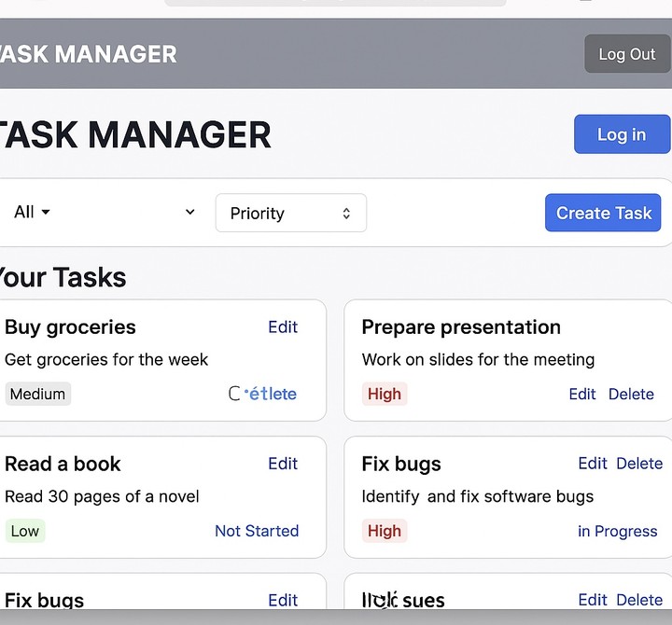Click the High badge on Prepare presentation
Screen dimensions: 672x625
[x=384, y=395]
